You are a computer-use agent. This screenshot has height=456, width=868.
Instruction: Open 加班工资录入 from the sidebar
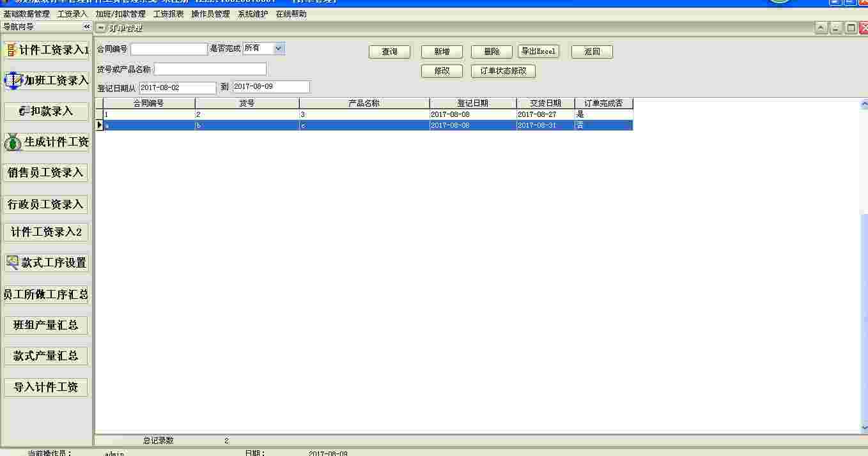coord(46,80)
